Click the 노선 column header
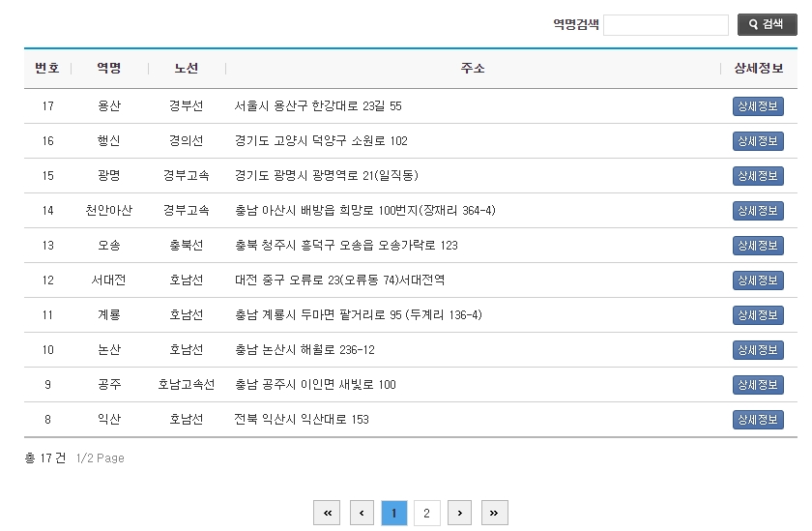 coord(187,68)
